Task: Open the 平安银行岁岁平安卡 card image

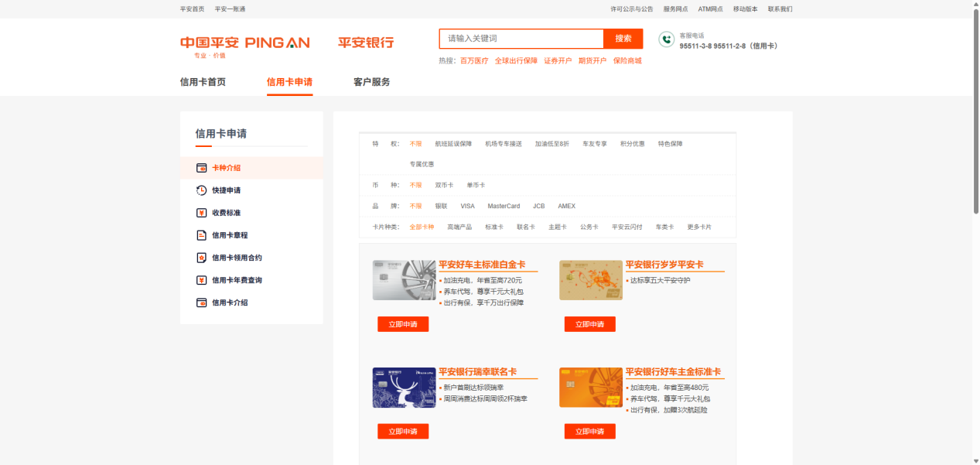Action: click(x=591, y=280)
